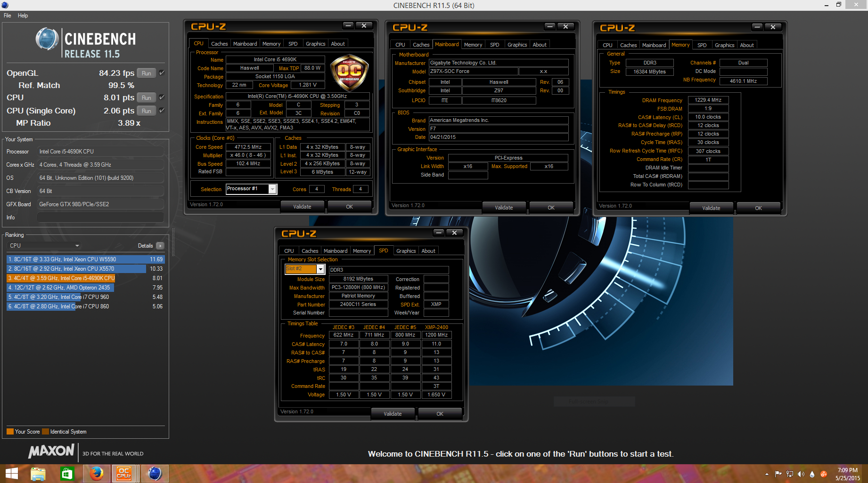Click the Core Speed 4712.5 MHz value

tap(248, 147)
